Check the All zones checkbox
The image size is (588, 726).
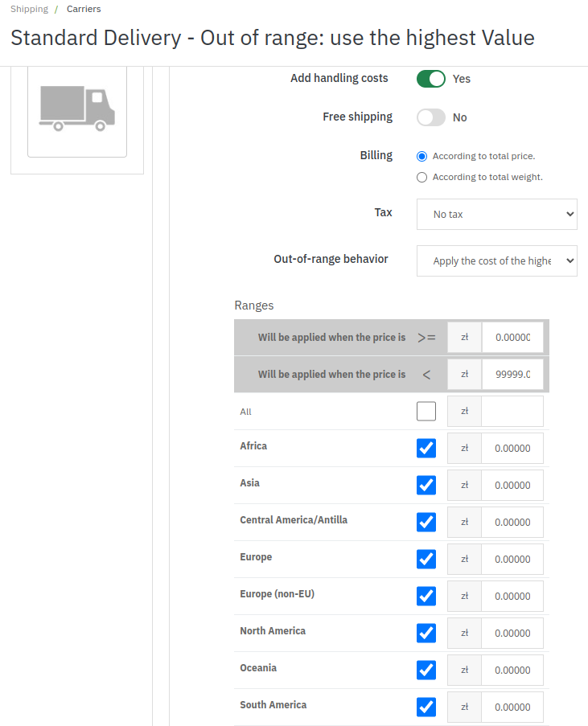426,411
